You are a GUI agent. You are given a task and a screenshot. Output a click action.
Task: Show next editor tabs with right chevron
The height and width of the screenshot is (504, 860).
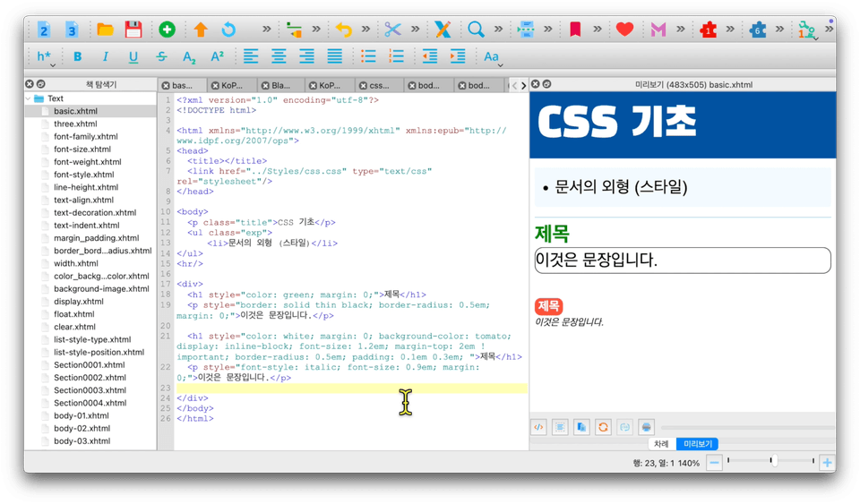click(x=523, y=85)
